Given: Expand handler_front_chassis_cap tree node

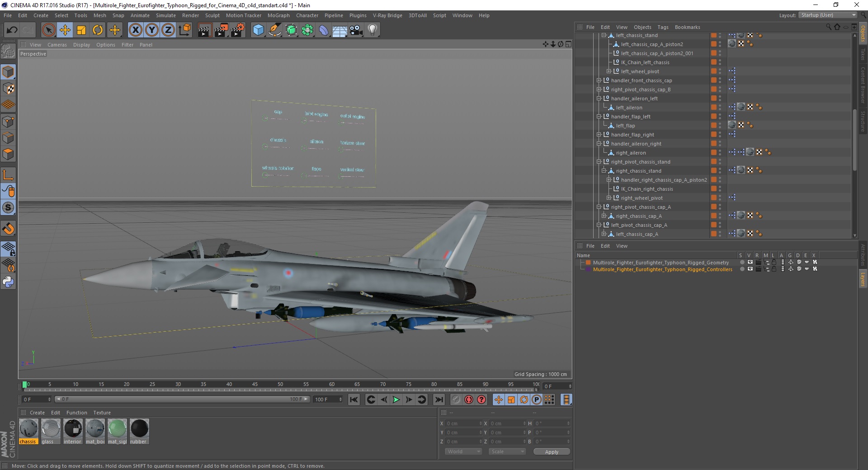Looking at the screenshot, I should [599, 80].
